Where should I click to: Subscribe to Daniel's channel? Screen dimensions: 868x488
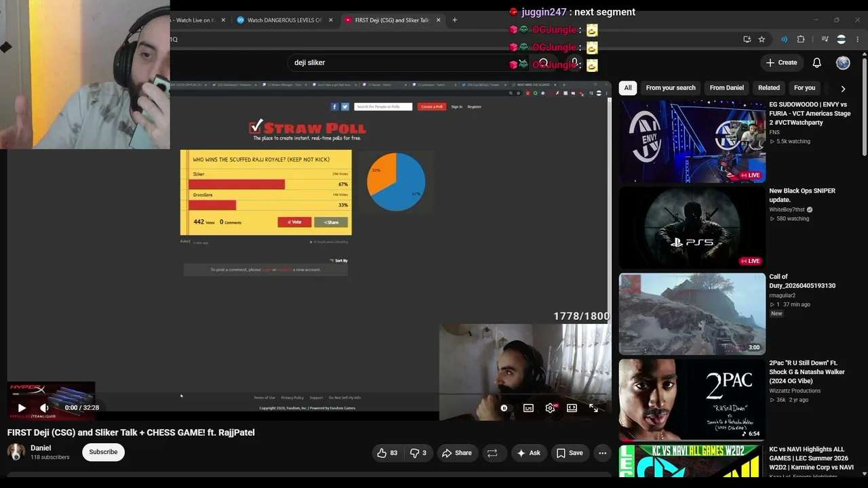coord(103,452)
